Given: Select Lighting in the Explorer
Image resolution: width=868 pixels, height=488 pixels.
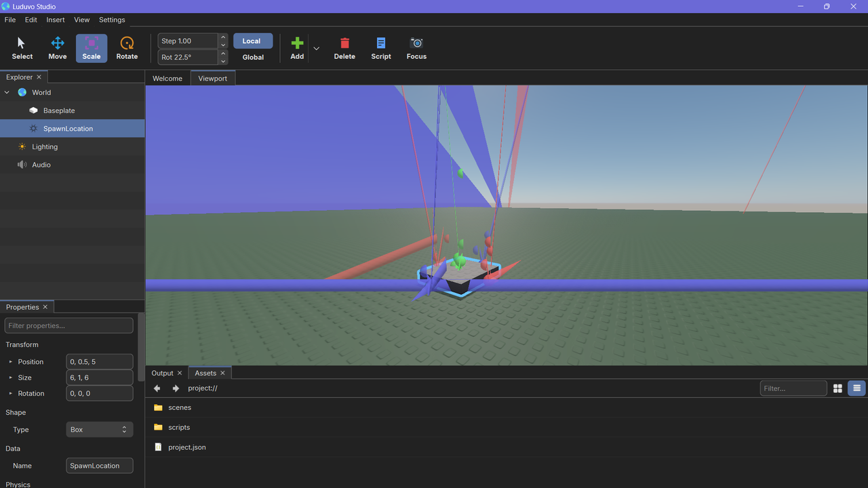Looking at the screenshot, I should 73,146.
